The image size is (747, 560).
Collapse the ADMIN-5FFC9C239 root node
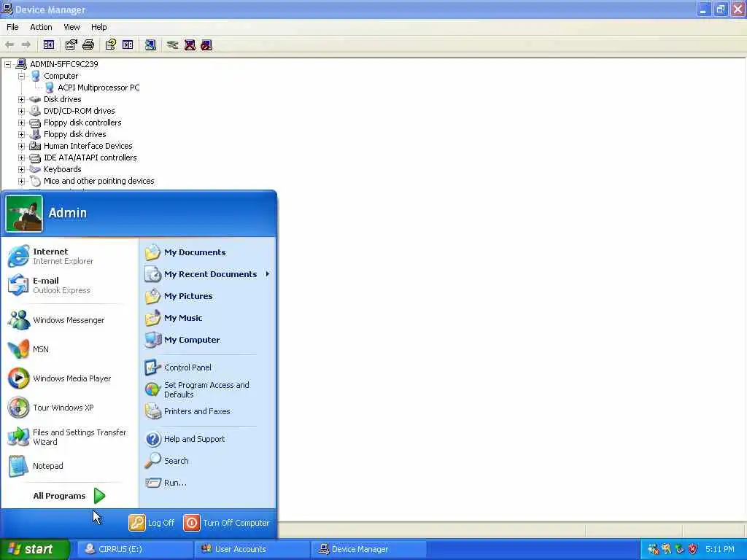(7, 64)
